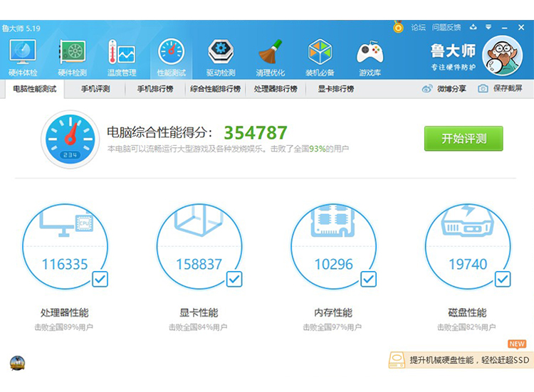Click the memory chip icon
534x392 pixels.
[333, 221]
